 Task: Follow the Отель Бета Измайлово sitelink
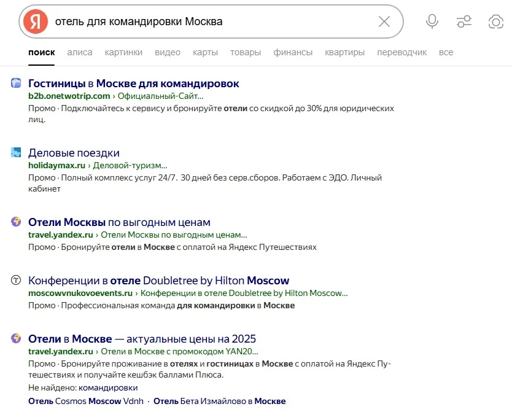(x=219, y=401)
